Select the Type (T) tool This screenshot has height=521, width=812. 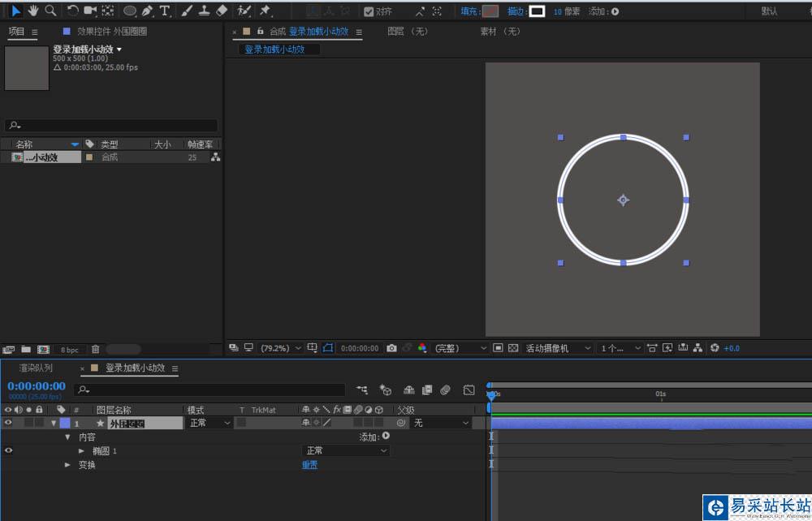pyautogui.click(x=165, y=11)
